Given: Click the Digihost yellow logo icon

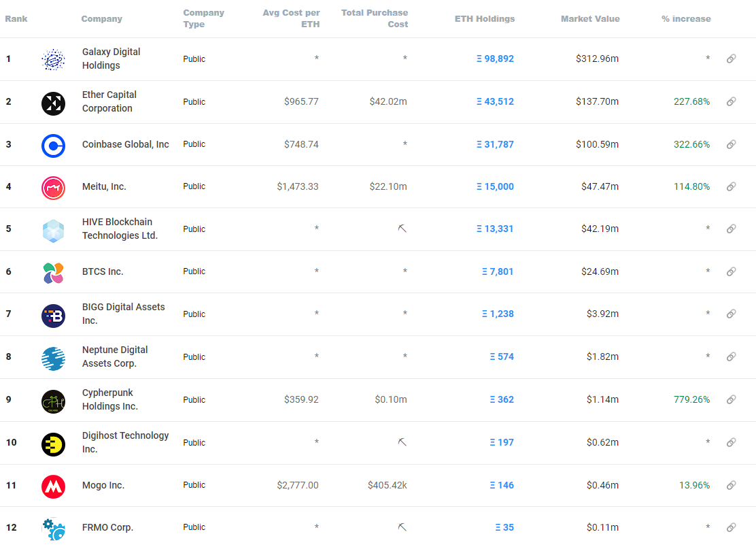Looking at the screenshot, I should click(x=54, y=444).
